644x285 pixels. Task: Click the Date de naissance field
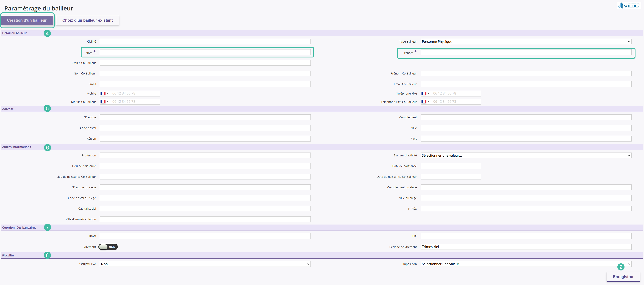451,166
